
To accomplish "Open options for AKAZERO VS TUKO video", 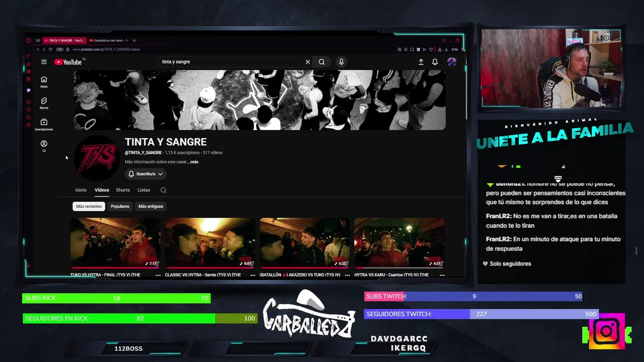I will [347, 275].
